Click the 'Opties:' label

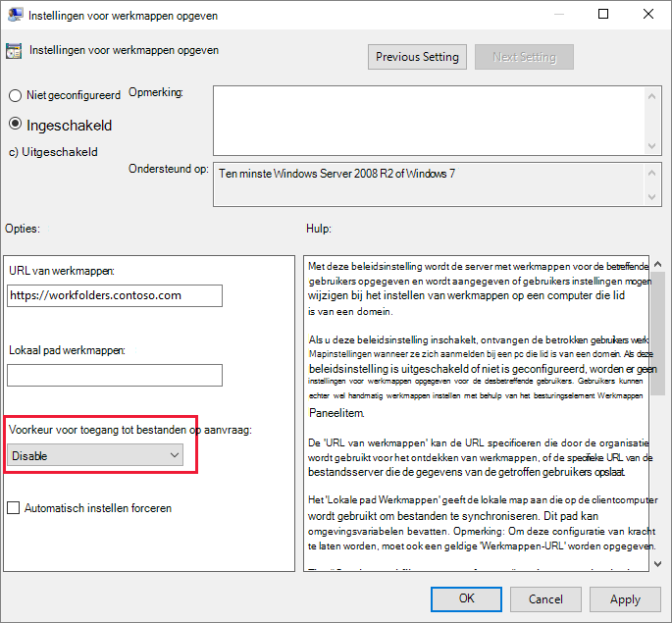(23, 229)
